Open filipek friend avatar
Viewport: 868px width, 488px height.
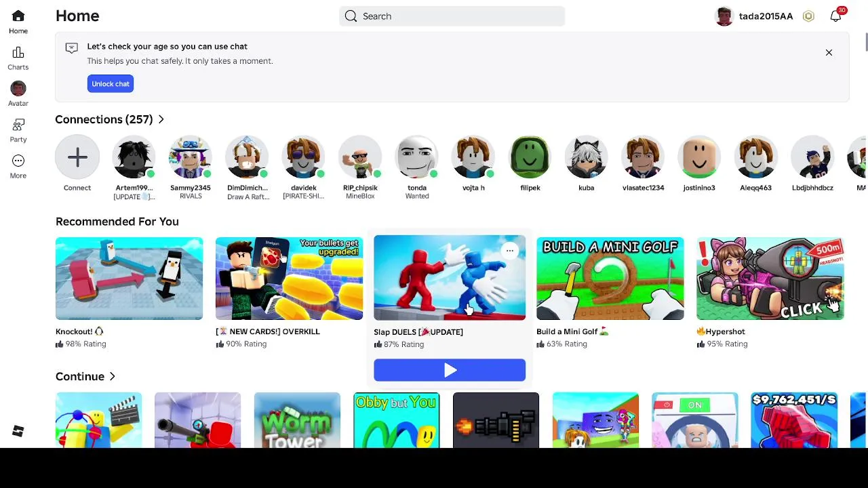[x=530, y=157]
